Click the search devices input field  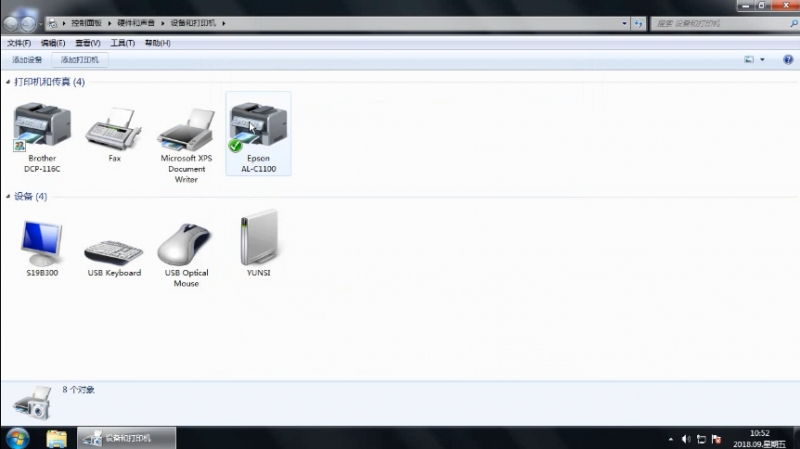[715, 22]
